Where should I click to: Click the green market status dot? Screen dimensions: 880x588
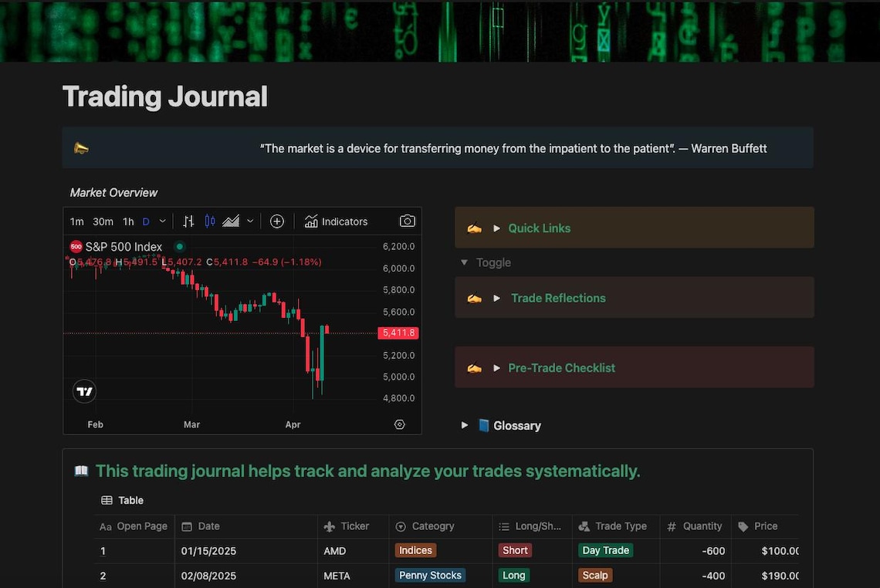(178, 246)
